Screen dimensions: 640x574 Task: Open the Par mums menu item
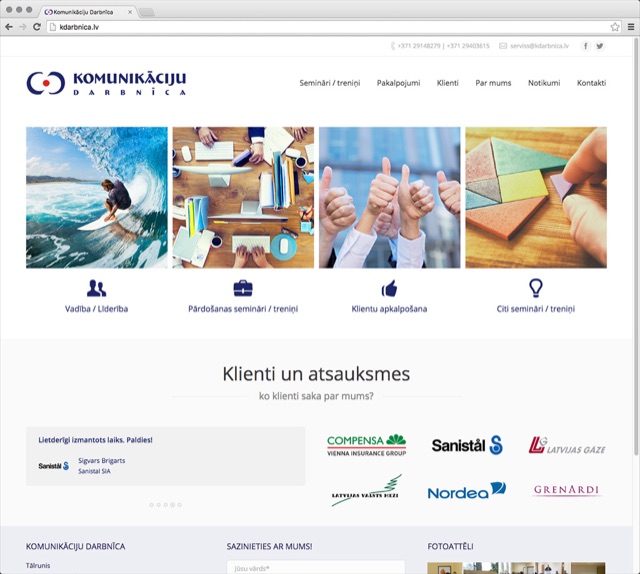(x=493, y=83)
